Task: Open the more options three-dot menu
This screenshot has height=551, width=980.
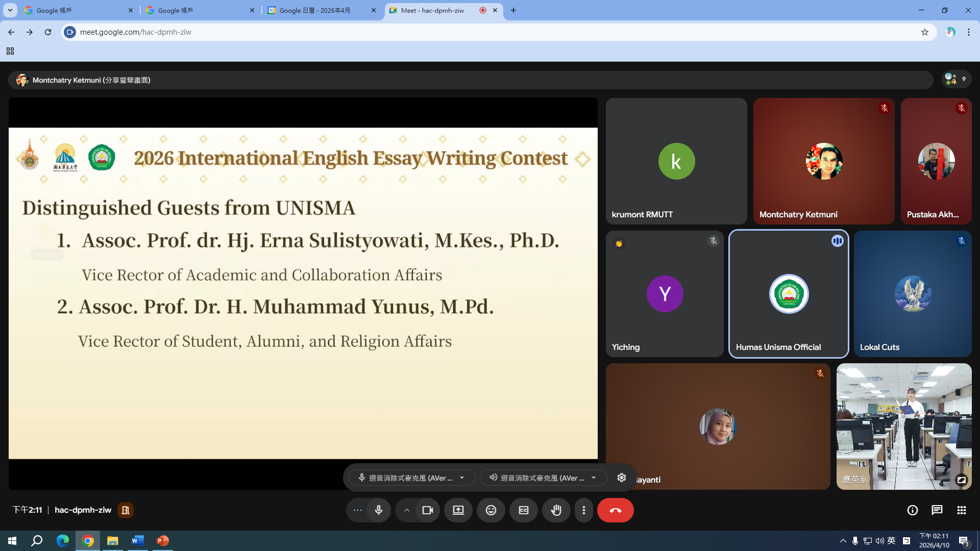Action: [x=584, y=510]
